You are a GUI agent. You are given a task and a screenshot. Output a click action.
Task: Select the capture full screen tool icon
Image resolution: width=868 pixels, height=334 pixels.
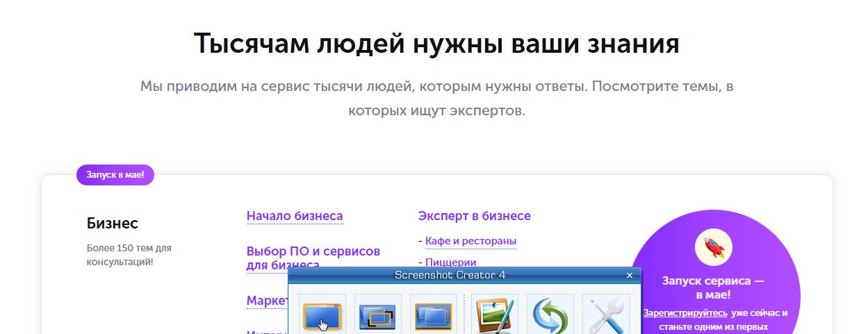(434, 315)
